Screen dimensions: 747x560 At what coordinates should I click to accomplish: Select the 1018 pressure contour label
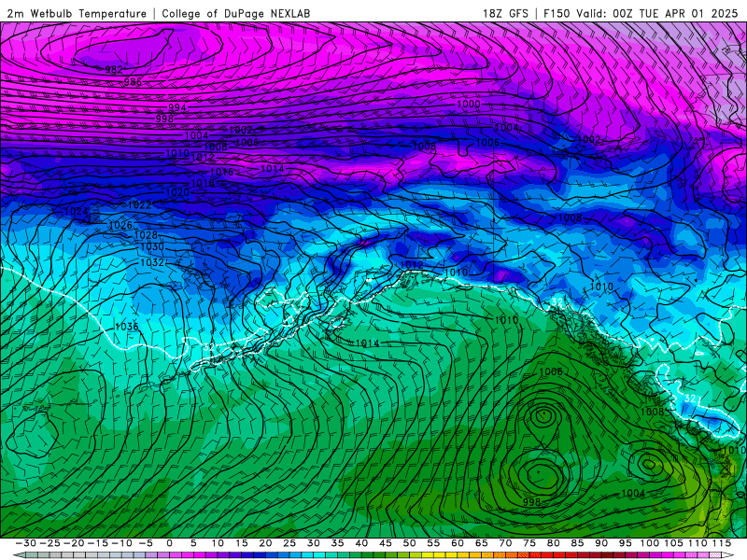coord(203,183)
